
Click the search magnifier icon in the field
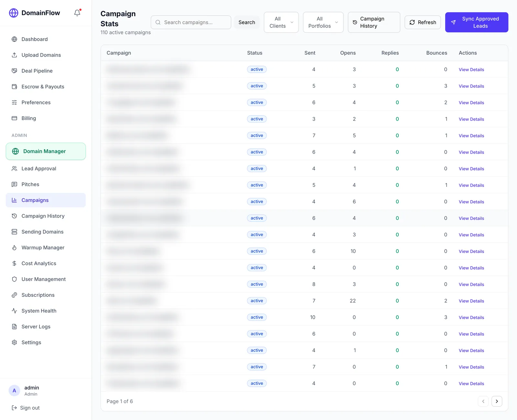[158, 22]
